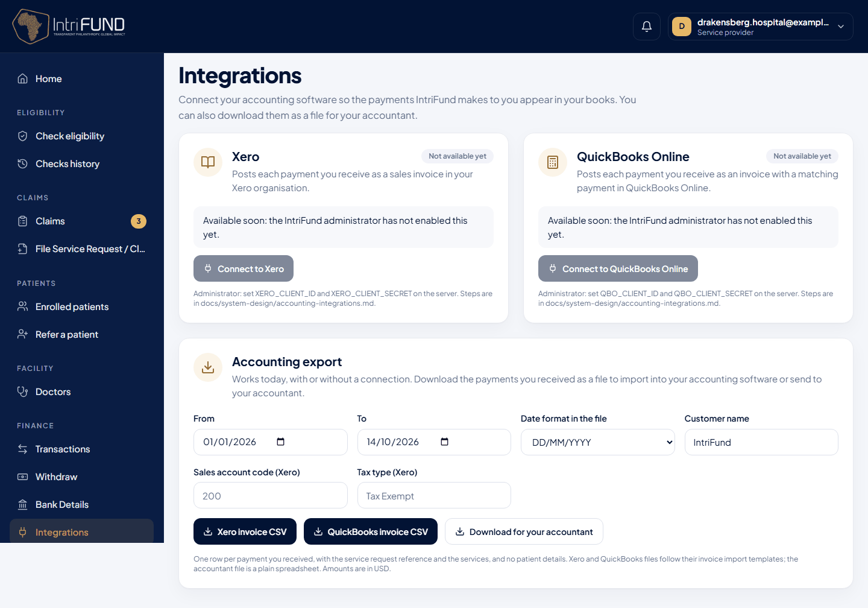This screenshot has height=608, width=868.
Task: Focus the Customer name field
Action: tap(761, 442)
